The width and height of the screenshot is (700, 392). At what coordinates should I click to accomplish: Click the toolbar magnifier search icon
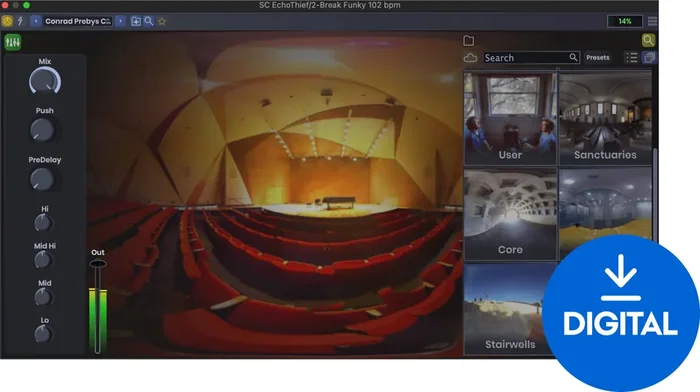click(149, 21)
